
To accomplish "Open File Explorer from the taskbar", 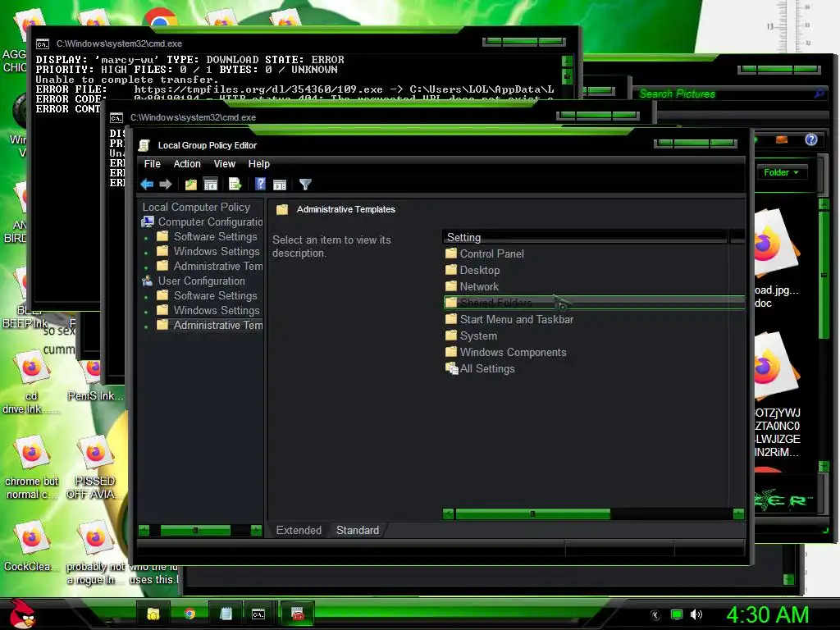I will click(153, 614).
